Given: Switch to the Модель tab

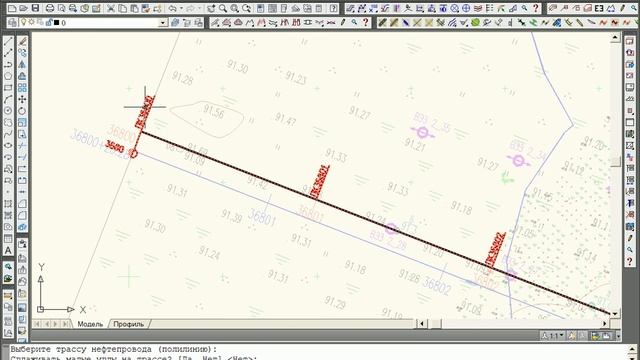Looking at the screenshot, I should click(x=90, y=324).
